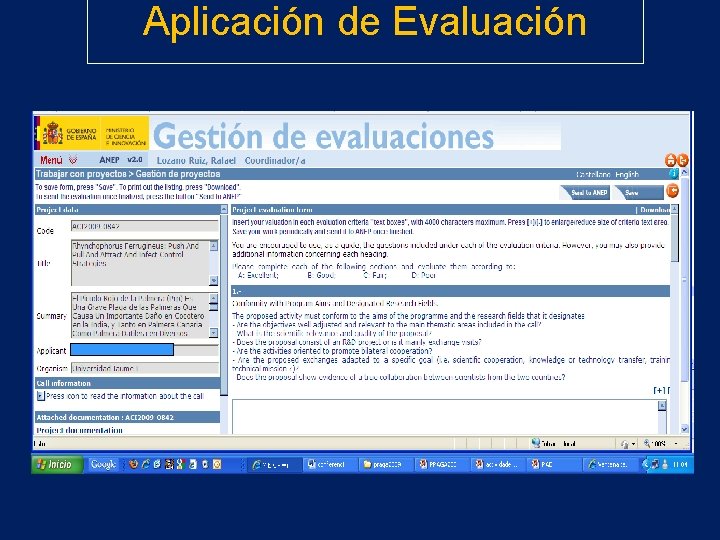Click the section 1.- header bar
The image size is (720, 540).
450,291
